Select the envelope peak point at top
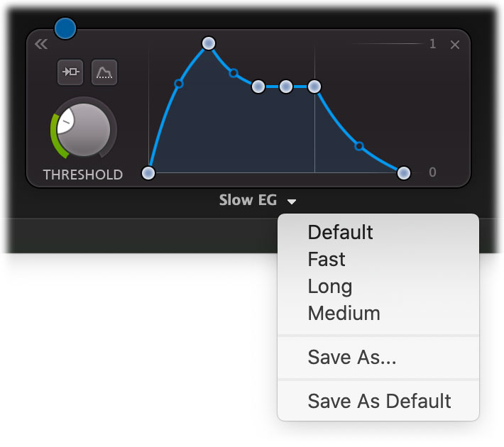Image resolution: width=504 pixels, height=447 pixels. point(209,43)
